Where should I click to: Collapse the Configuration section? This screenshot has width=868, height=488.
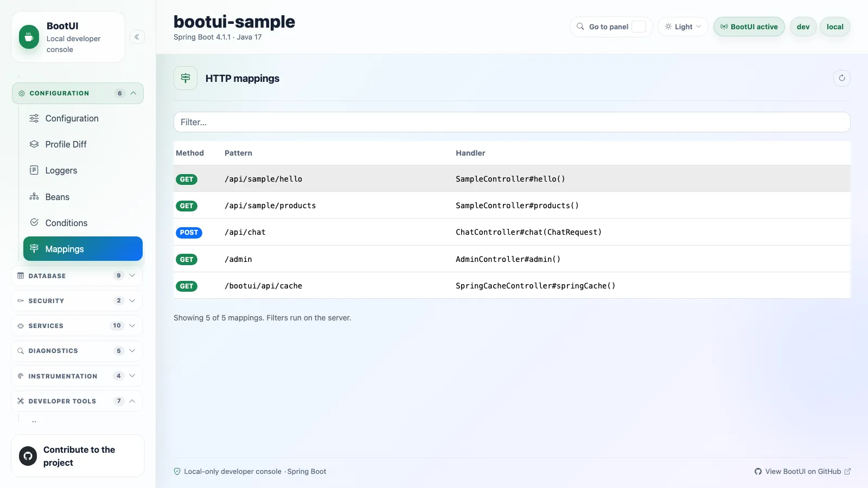point(78,93)
